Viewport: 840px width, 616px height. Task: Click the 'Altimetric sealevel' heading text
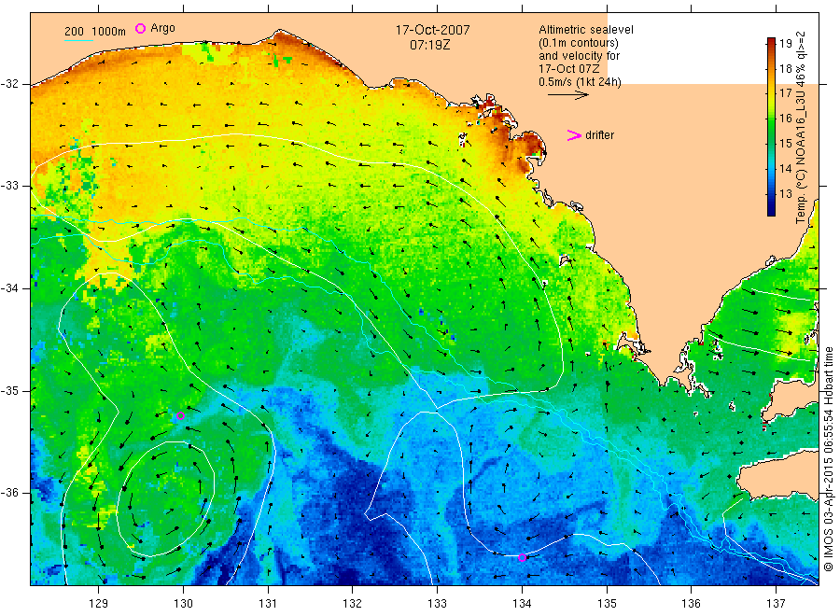[x=585, y=30]
